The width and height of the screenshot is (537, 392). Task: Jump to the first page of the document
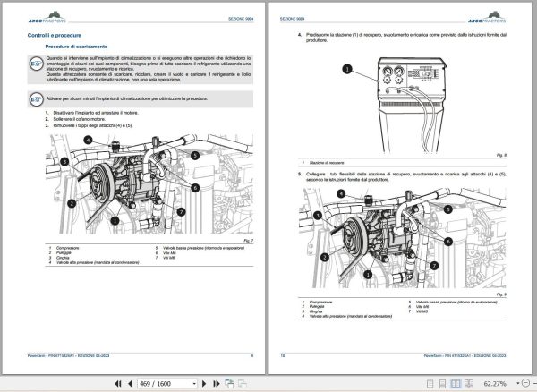[x=118, y=384]
